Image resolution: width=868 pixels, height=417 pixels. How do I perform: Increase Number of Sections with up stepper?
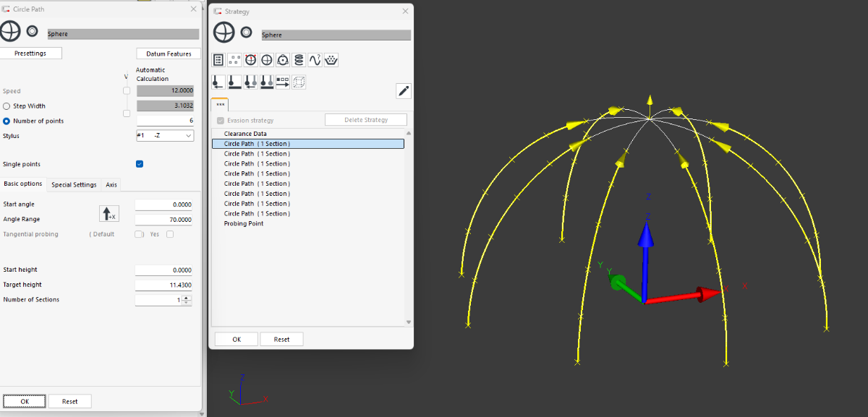coord(187,297)
